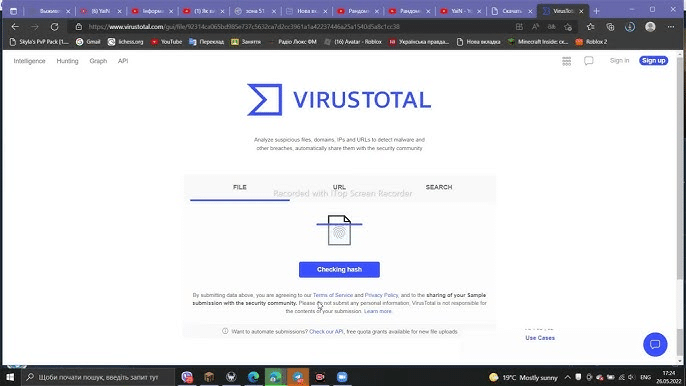
Task: Open the Roblox 2 bookmark
Action: 592,42
